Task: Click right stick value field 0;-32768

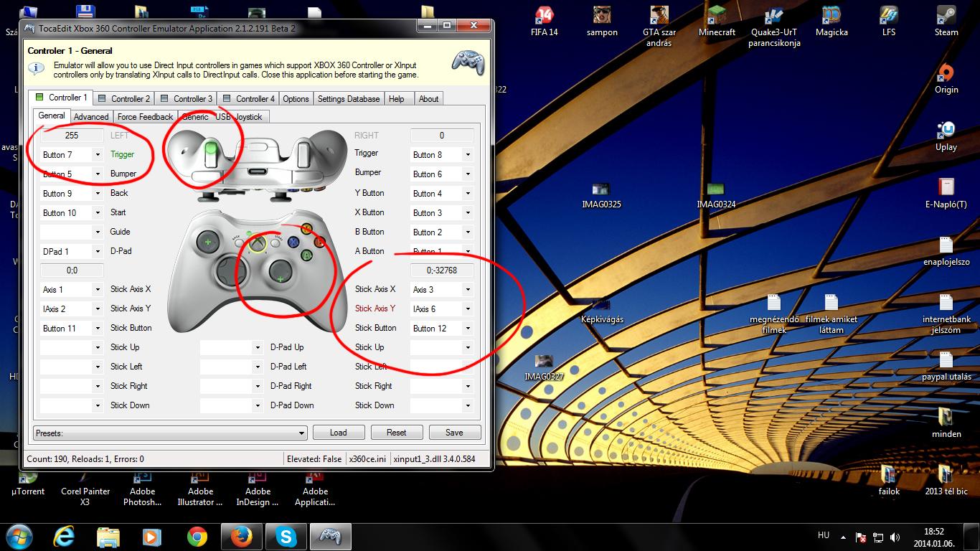Action: pyautogui.click(x=442, y=270)
